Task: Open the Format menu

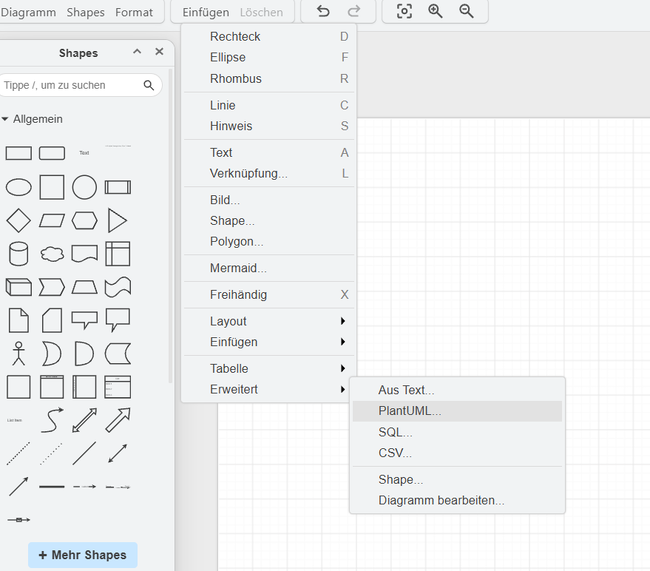Action: point(134,12)
